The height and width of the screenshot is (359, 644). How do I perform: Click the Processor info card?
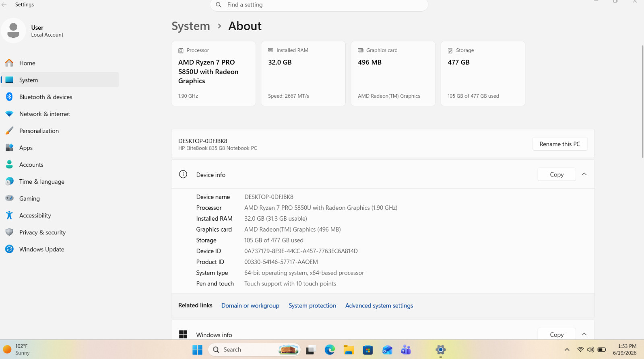point(213,74)
